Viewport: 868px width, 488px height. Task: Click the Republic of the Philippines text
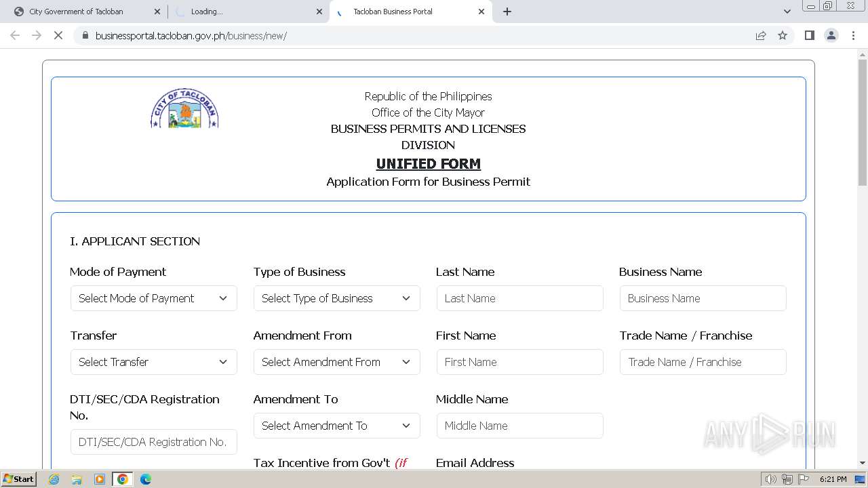pos(429,96)
